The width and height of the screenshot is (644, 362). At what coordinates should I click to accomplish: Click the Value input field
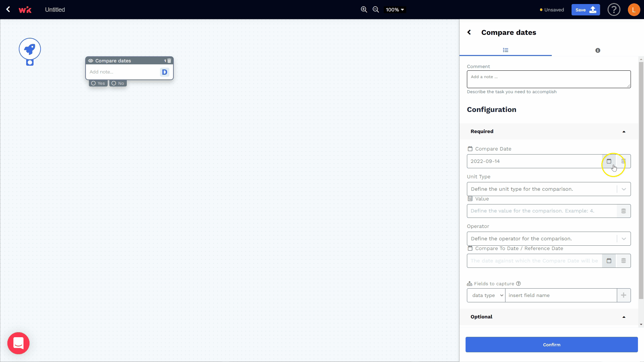(542, 211)
